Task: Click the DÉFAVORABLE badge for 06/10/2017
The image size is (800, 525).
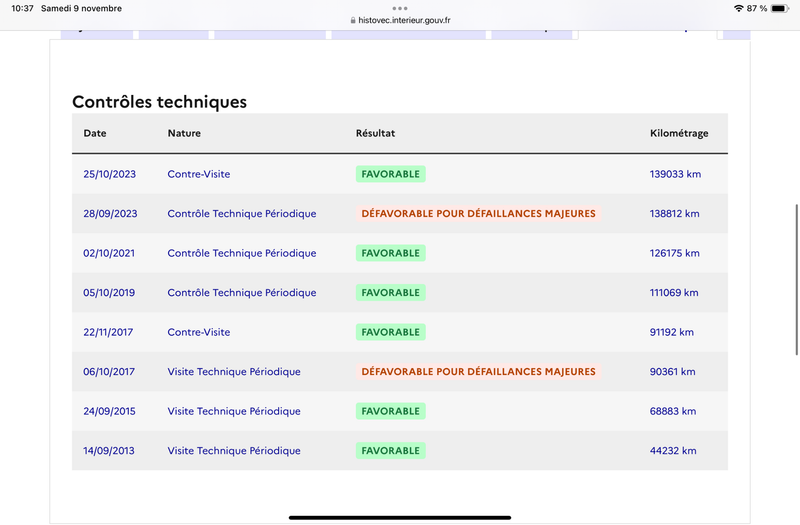Action: pyautogui.click(x=478, y=371)
